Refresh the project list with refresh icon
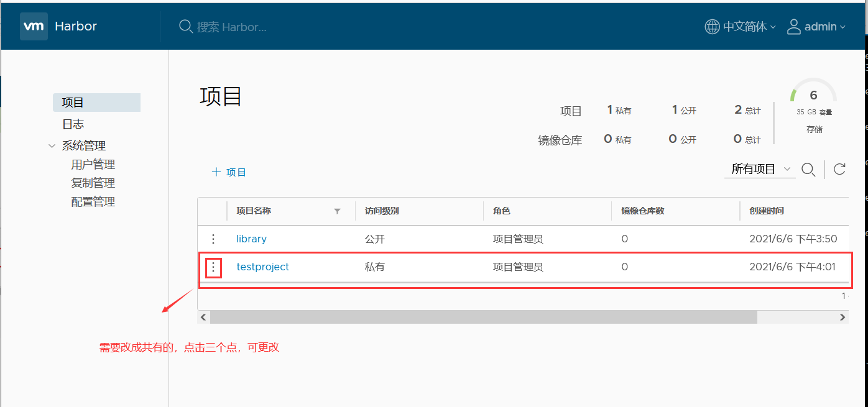868x407 pixels. [839, 170]
